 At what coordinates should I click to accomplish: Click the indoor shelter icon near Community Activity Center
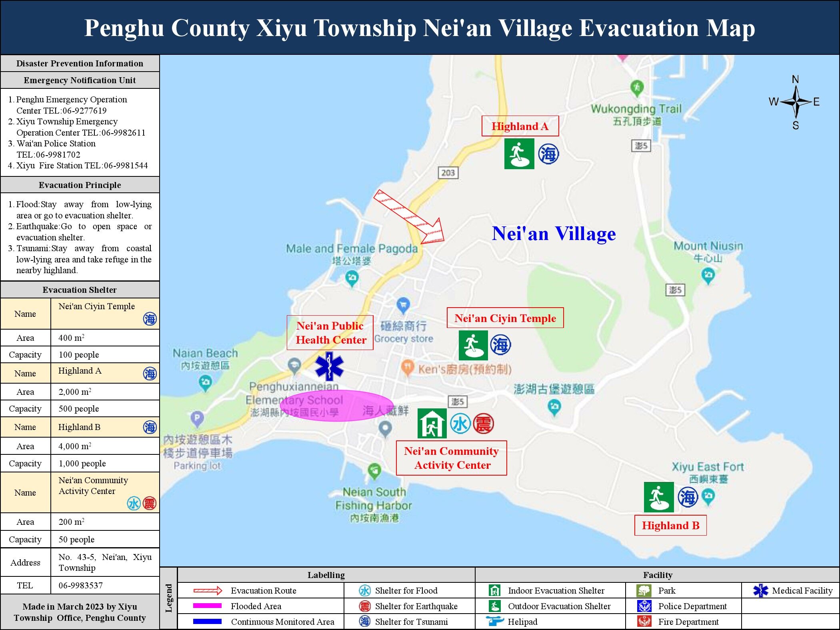pos(432,424)
